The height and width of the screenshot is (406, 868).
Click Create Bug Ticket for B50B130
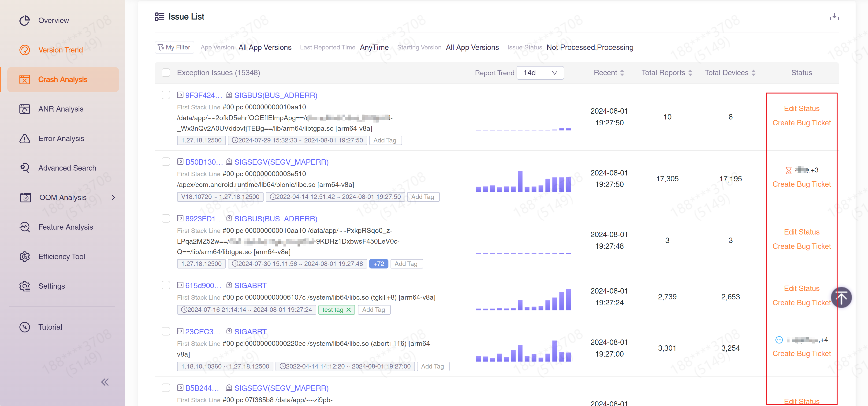click(802, 184)
